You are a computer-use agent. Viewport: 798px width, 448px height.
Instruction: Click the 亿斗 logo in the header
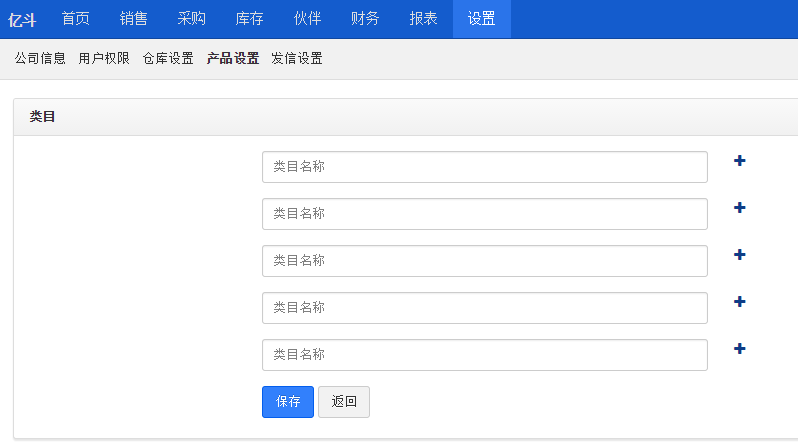pos(22,20)
